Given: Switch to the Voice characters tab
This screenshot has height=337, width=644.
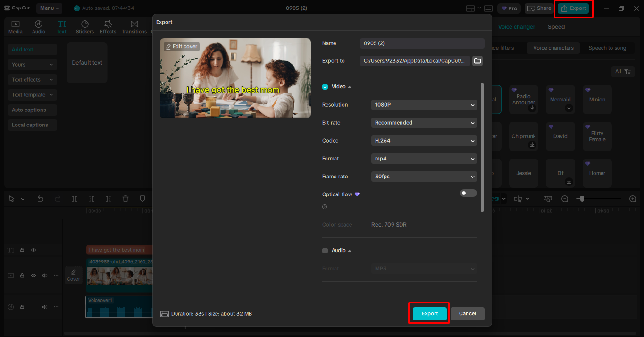Looking at the screenshot, I should click(553, 48).
